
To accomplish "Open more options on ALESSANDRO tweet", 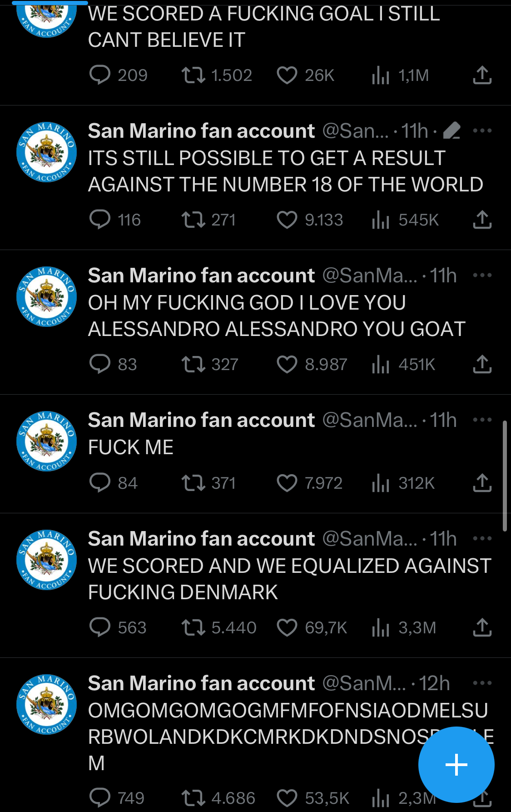I will pyautogui.click(x=482, y=275).
